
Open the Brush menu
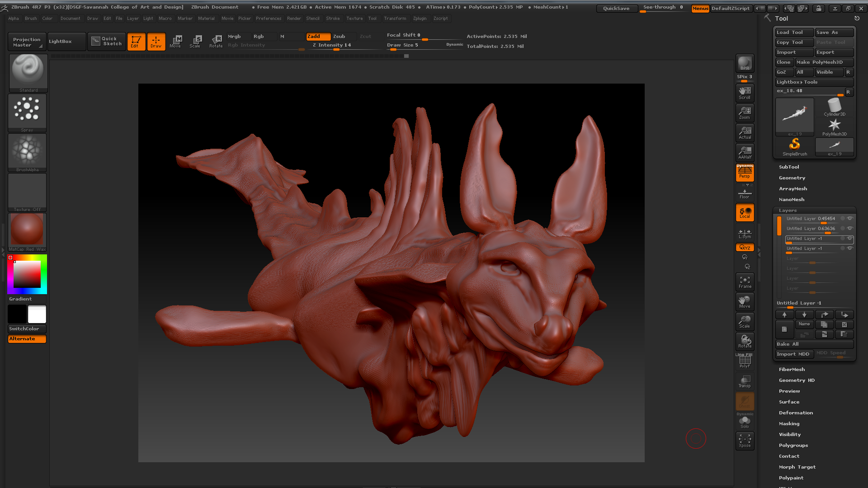31,19
